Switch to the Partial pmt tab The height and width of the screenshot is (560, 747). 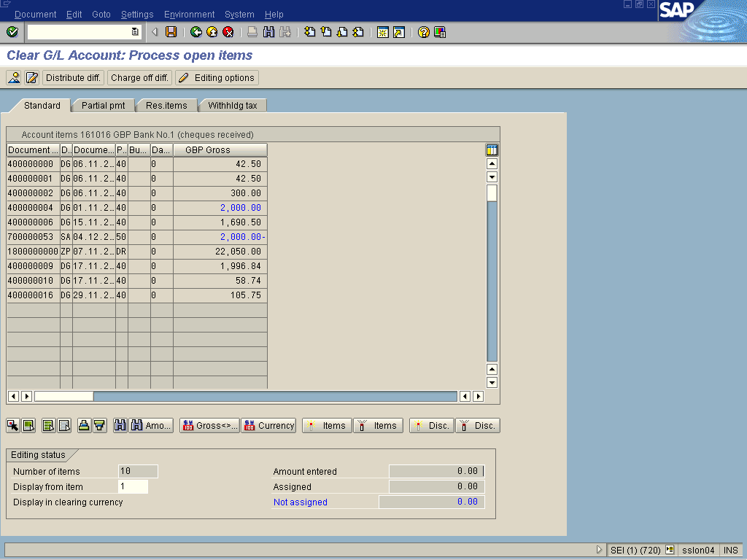103,106
